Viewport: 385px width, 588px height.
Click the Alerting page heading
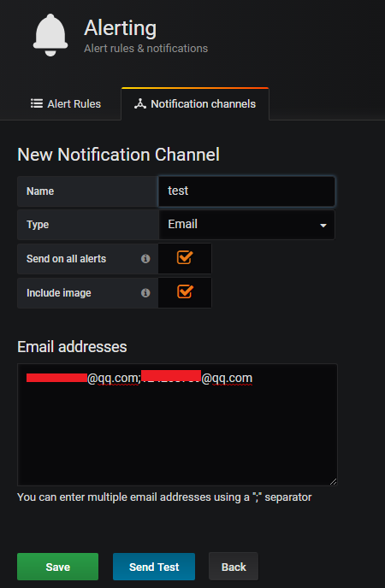coord(120,28)
